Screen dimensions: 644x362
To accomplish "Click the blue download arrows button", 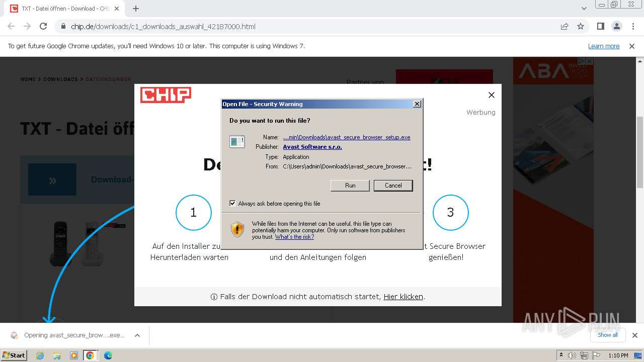I will (52, 179).
